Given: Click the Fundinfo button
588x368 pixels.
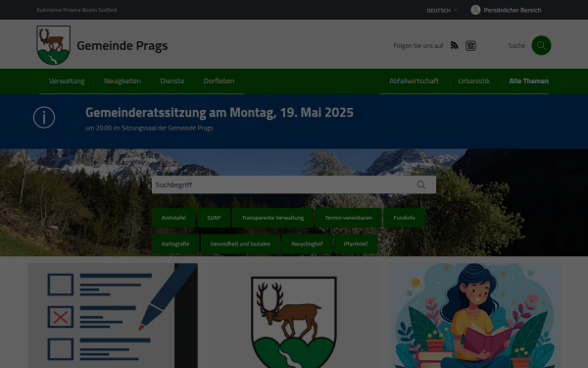Looking at the screenshot, I should coord(404,218).
